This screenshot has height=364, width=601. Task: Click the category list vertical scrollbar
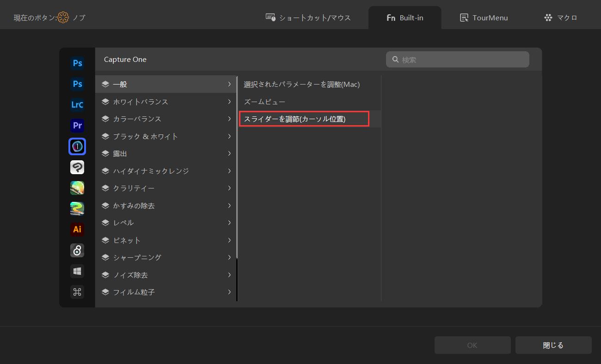click(x=237, y=166)
